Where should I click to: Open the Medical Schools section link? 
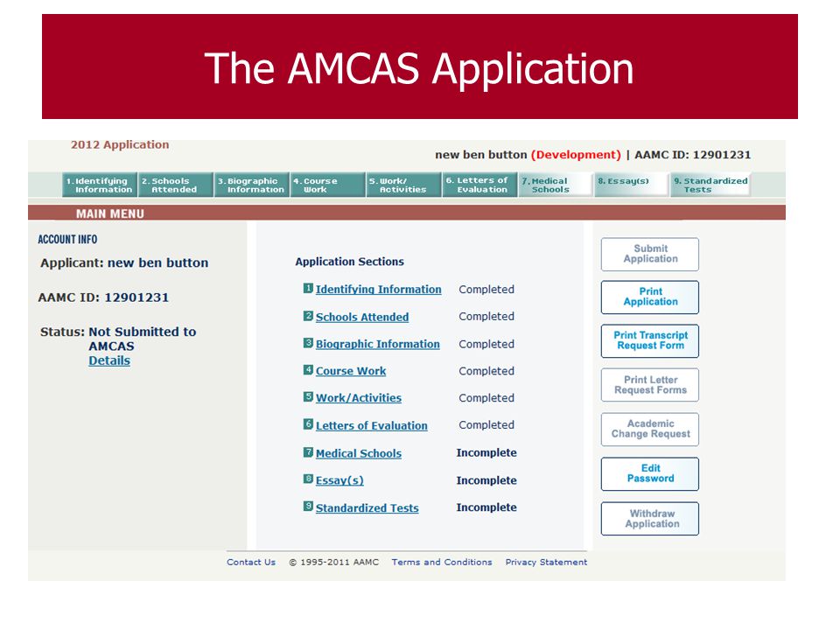pyautogui.click(x=359, y=453)
